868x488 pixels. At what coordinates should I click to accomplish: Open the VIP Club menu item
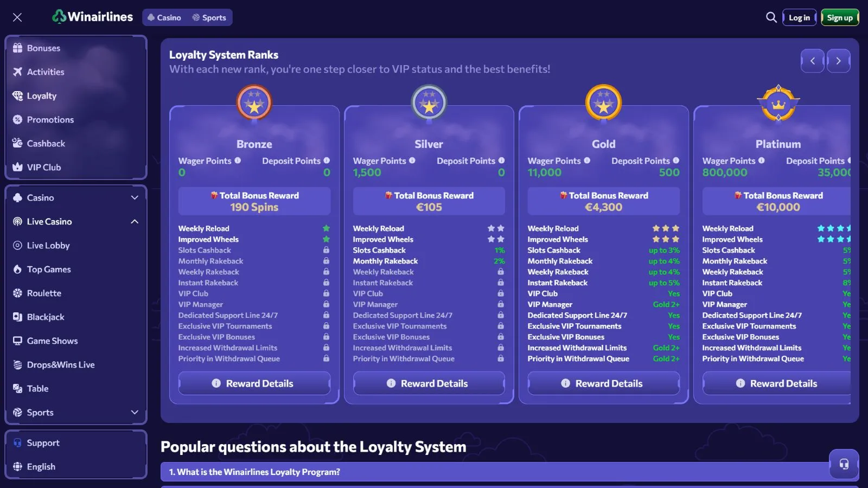pyautogui.click(x=43, y=168)
